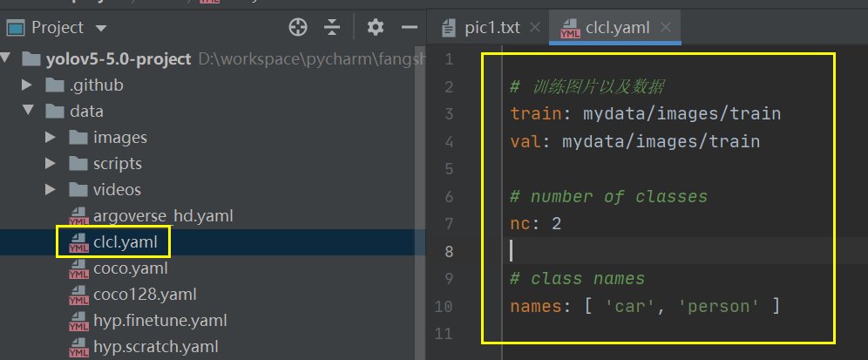Click the coco128.yaml YML file icon
868x360 pixels.
78,295
